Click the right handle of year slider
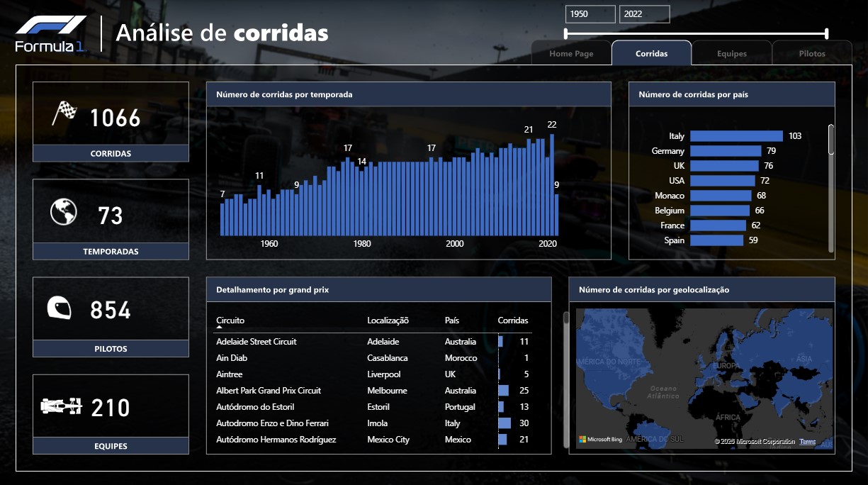 coord(827,33)
